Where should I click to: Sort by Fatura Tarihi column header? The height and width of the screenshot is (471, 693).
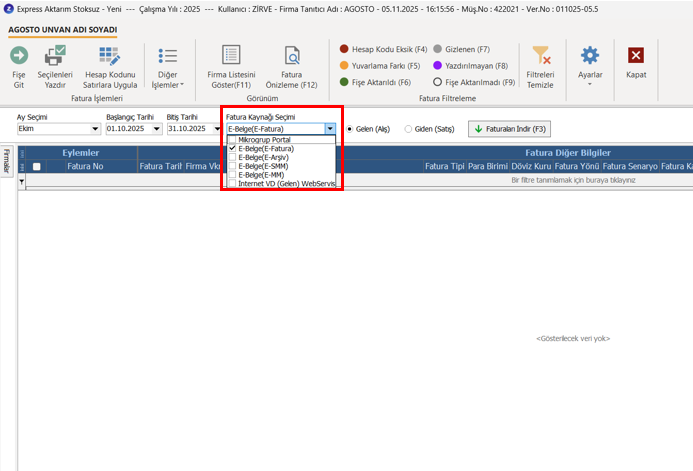pyautogui.click(x=161, y=167)
